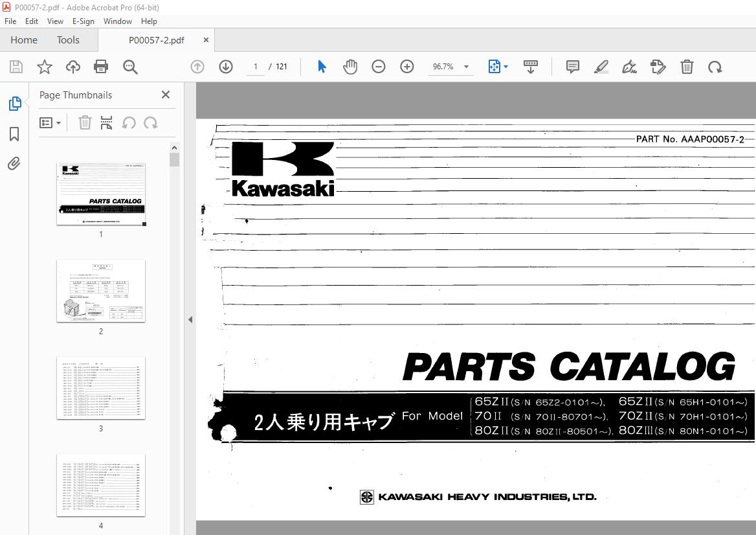Zoom out with minus button

point(379,67)
